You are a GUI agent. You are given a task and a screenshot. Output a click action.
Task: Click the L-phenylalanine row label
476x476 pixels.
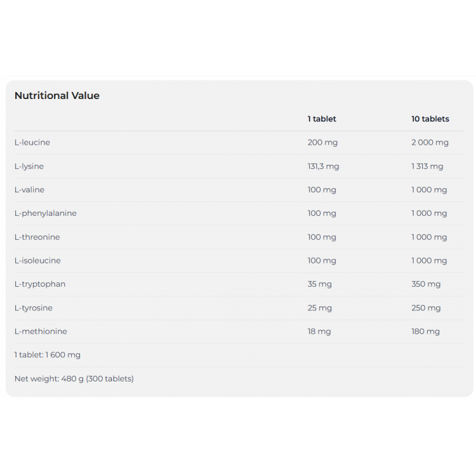[x=46, y=213]
